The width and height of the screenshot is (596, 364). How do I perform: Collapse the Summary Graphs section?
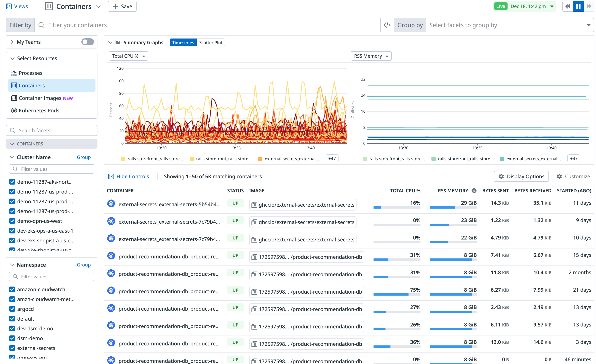point(110,43)
